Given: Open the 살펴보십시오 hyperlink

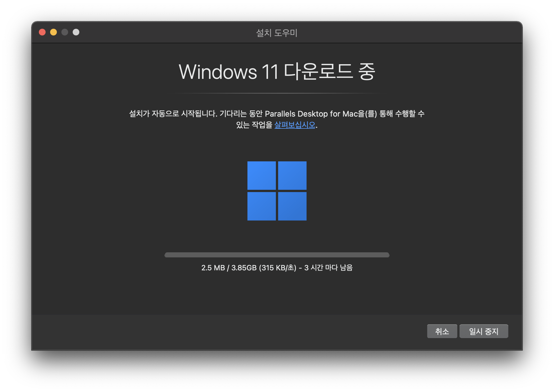Looking at the screenshot, I should (295, 125).
